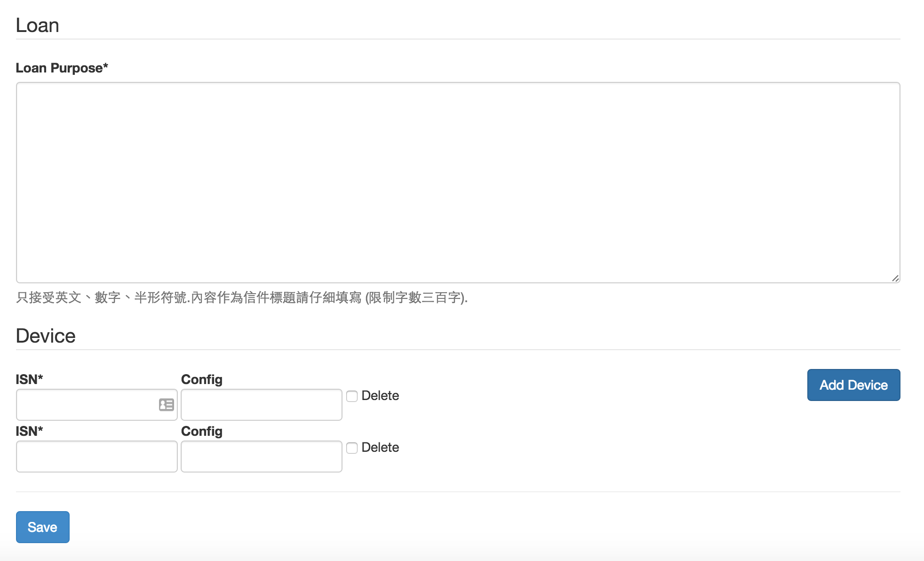The height and width of the screenshot is (561, 924).
Task: Click the Add Device button
Action: coord(853,385)
